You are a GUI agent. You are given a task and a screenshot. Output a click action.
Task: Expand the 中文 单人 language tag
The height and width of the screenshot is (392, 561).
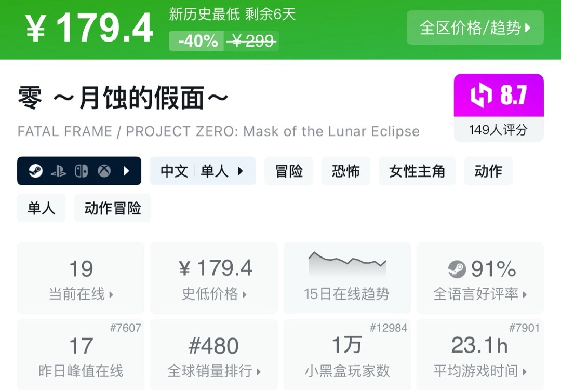203,171
